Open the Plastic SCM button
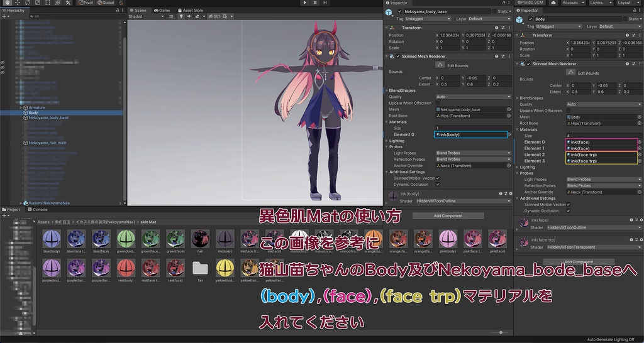Screen dimensions: 644x343 pos(530,3)
